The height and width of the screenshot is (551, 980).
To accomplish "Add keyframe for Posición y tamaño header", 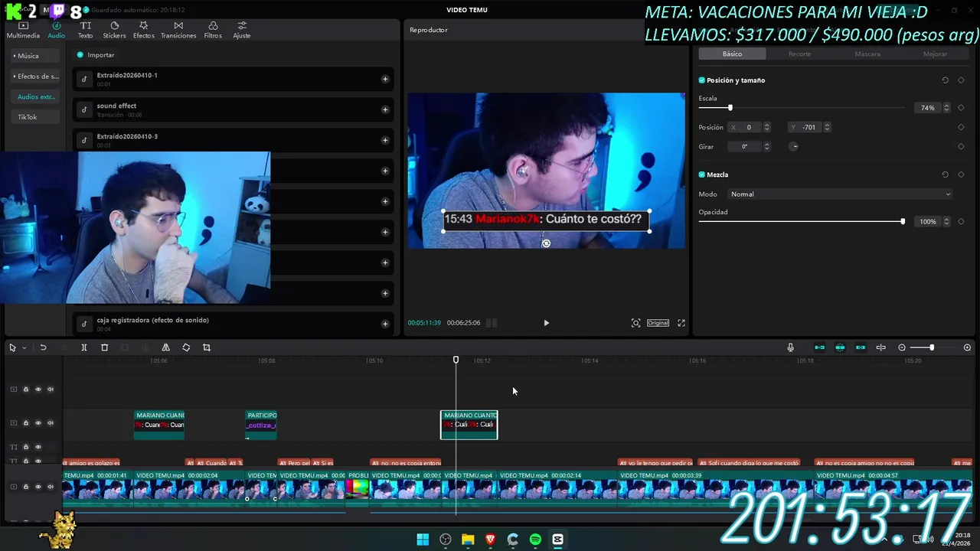I will click(961, 80).
